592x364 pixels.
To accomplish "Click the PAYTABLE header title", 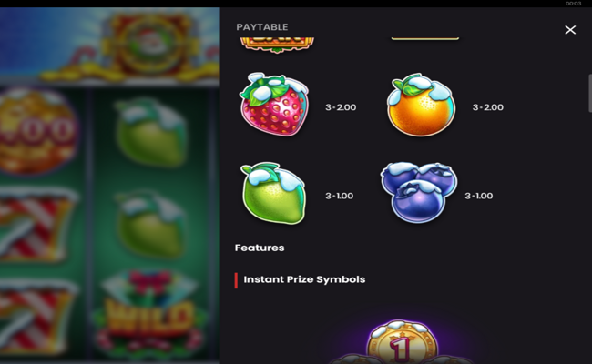I will pyautogui.click(x=262, y=27).
